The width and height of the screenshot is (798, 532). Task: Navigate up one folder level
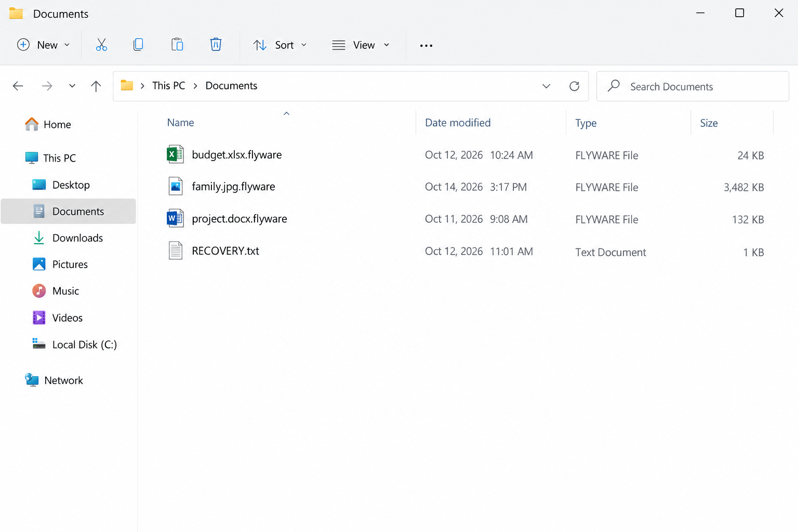96,86
